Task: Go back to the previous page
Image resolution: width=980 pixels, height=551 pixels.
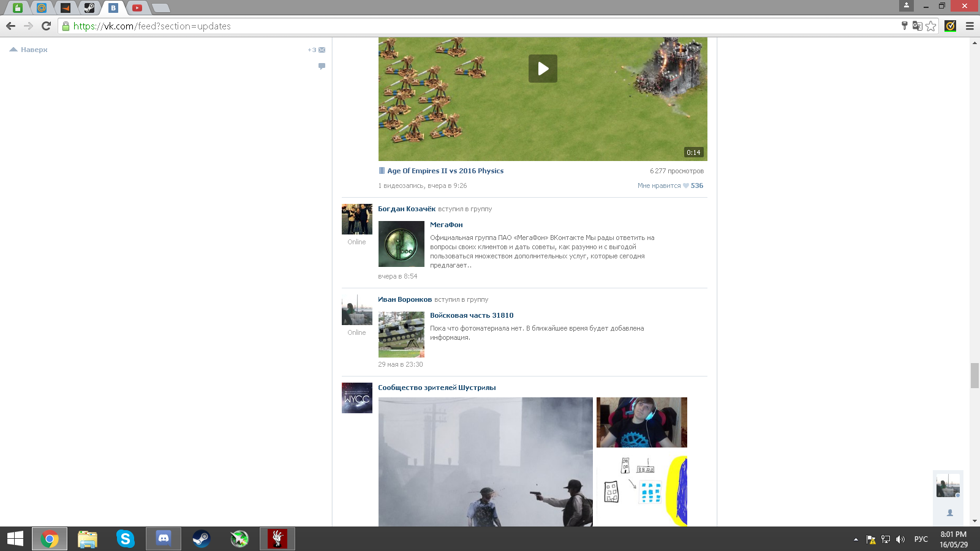Action: [x=10, y=26]
